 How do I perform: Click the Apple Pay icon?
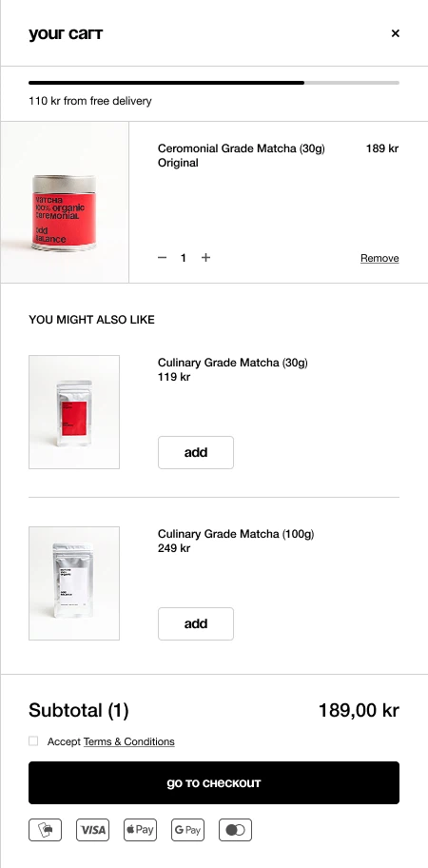[140, 830]
